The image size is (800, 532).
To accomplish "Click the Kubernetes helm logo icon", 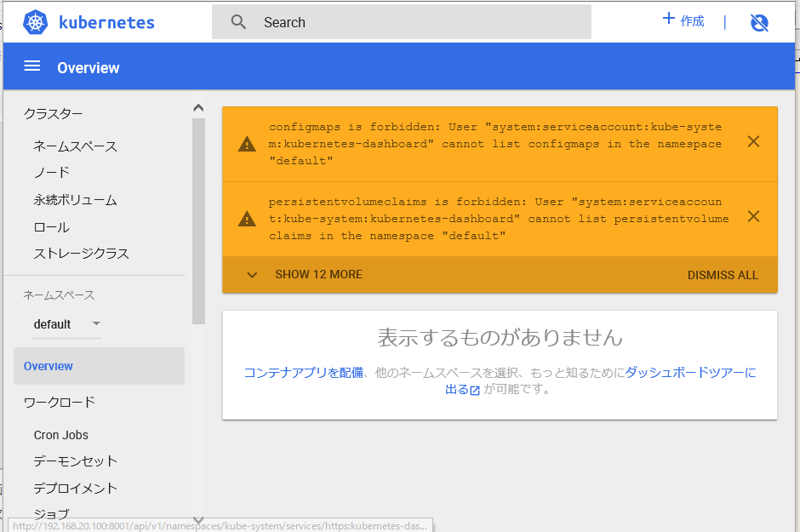I will tap(35, 22).
